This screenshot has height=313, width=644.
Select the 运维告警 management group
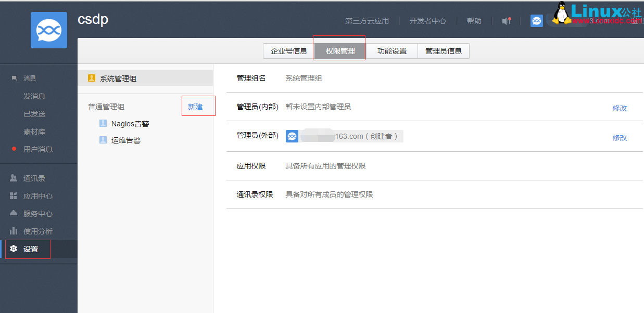[x=125, y=140]
